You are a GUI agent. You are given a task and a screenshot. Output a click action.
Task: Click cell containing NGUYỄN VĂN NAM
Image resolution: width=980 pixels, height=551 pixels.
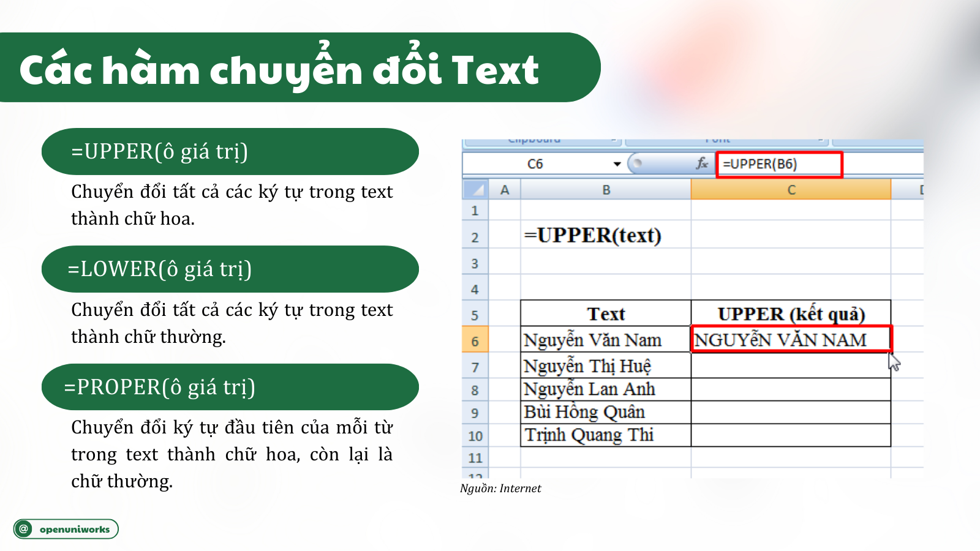(791, 340)
